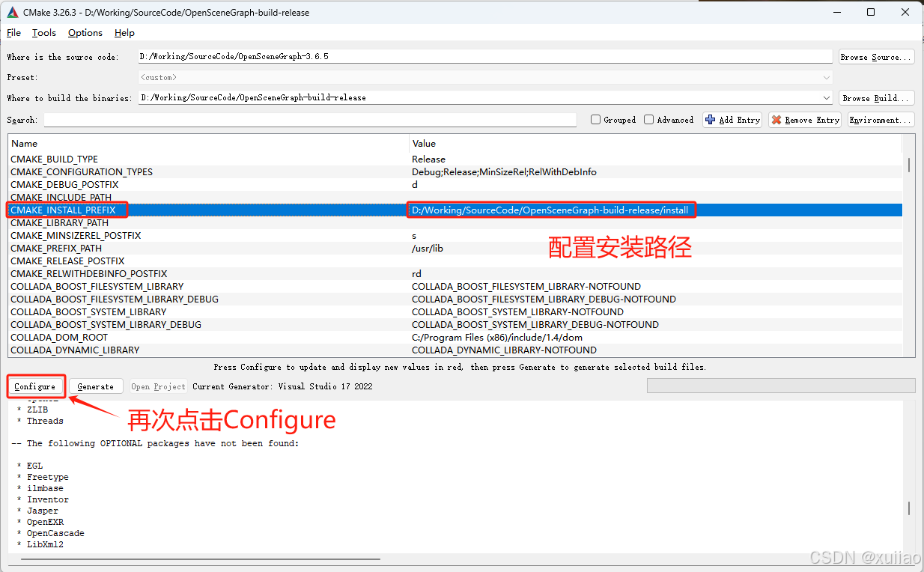Select the CMAKE_INSTALL_PREFIX row

pyautogui.click(x=225, y=210)
